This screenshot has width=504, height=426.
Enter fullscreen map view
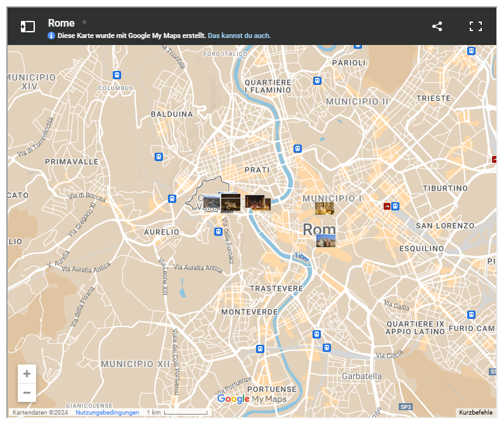click(x=475, y=26)
